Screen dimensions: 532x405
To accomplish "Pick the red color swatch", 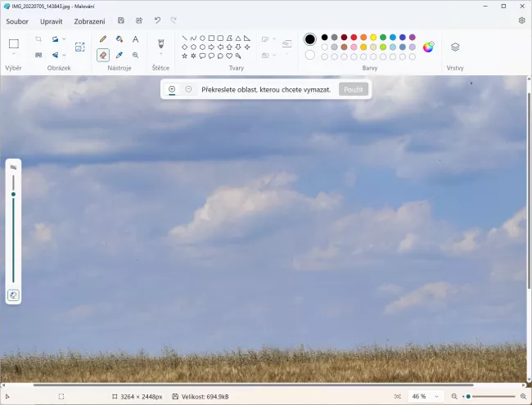I will 354,37.
